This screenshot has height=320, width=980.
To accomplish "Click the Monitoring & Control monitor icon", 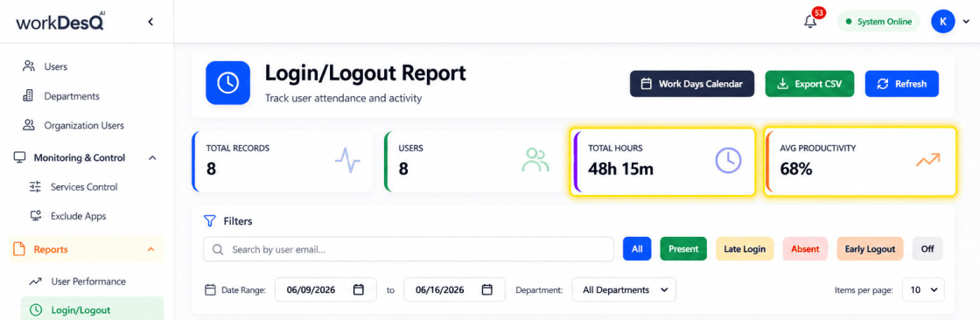I will coord(19,157).
